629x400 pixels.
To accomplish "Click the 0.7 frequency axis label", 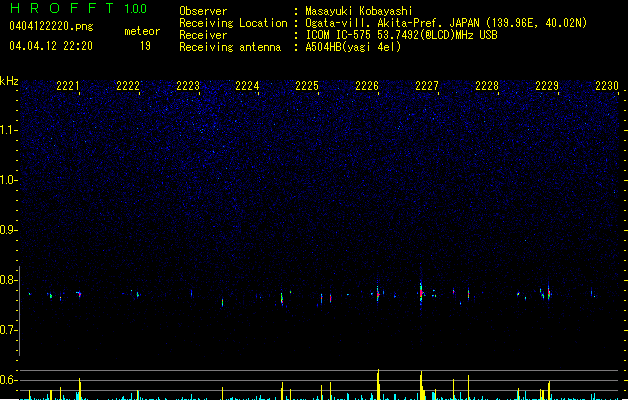I will [x=8, y=330].
